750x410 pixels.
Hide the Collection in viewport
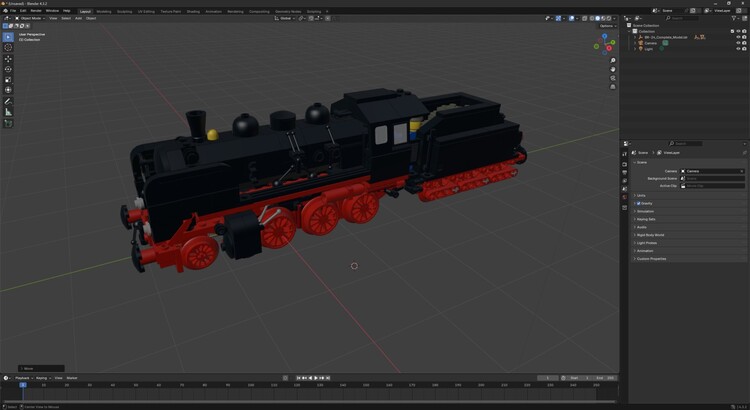738,31
